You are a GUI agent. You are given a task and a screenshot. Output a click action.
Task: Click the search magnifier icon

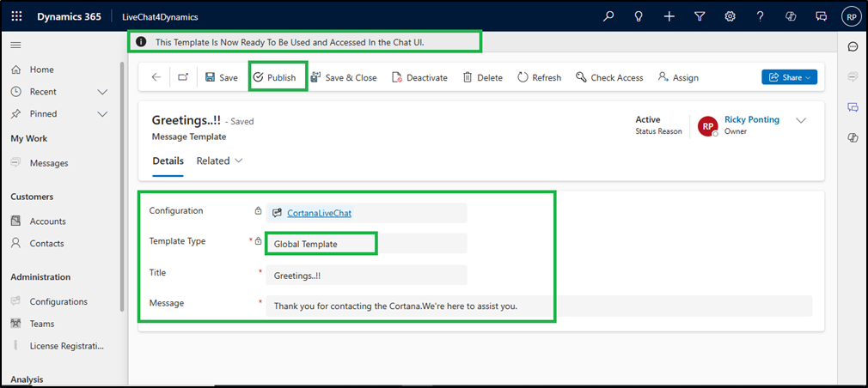tap(608, 15)
